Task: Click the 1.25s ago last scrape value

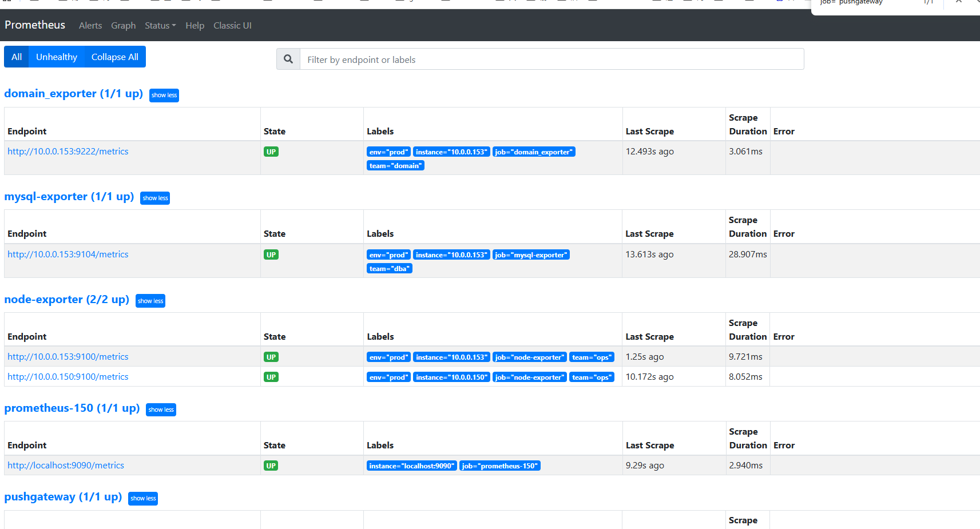Action: tap(645, 356)
